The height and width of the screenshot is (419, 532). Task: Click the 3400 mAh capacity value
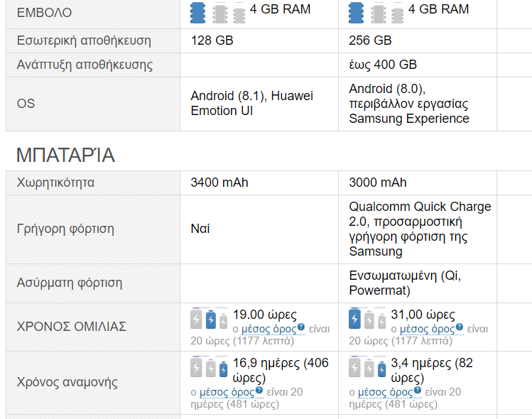tap(219, 183)
